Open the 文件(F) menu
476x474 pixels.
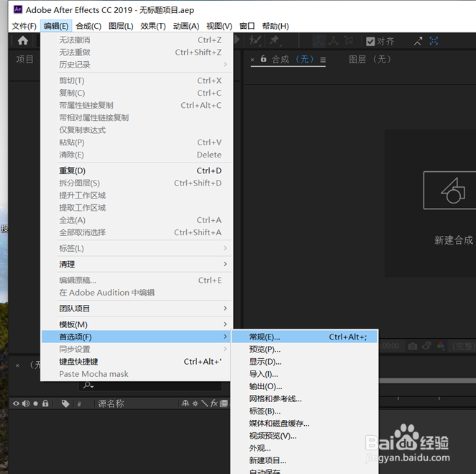[x=24, y=26]
